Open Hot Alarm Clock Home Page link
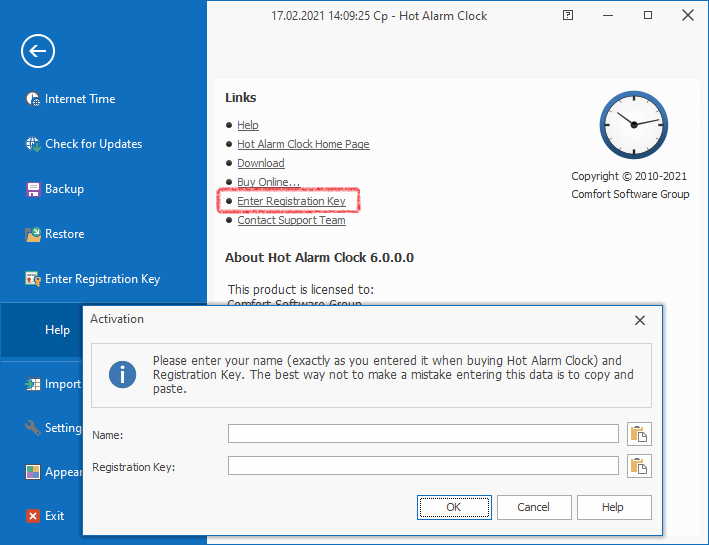The height and width of the screenshot is (545, 709). point(303,144)
